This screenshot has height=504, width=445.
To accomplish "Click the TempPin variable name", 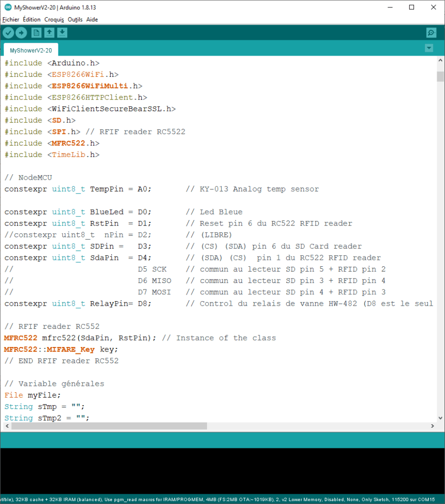I will 107,189.
